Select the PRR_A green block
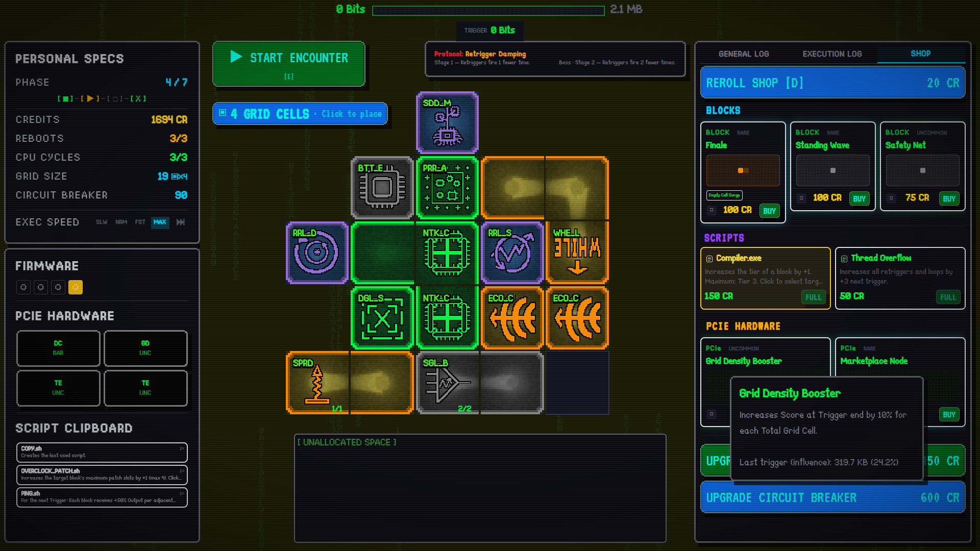980x551 pixels. pyautogui.click(x=447, y=188)
